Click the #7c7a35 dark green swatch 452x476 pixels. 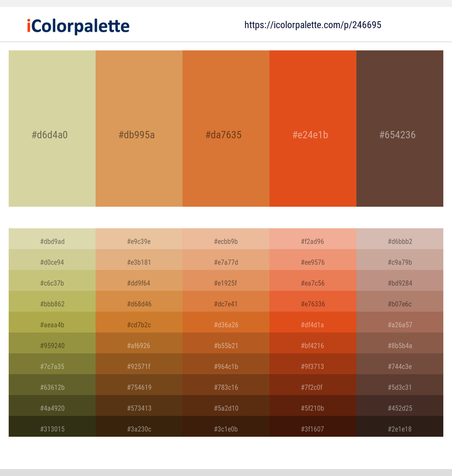[x=52, y=367]
